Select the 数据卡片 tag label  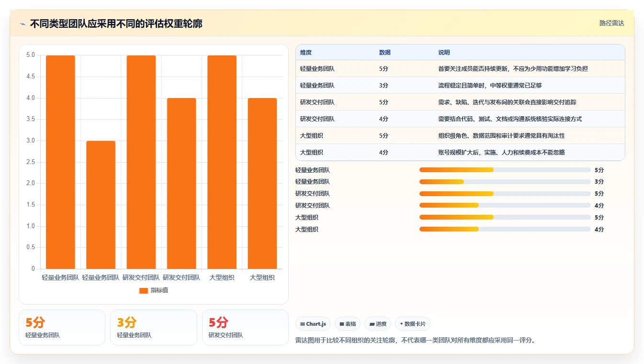415,324
